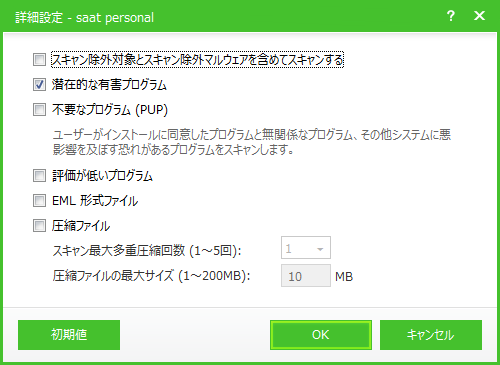Click the EML 形式ファイル label

tap(95, 201)
